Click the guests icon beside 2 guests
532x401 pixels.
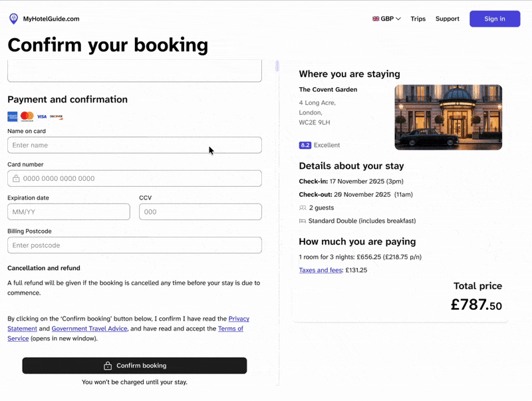(x=303, y=208)
